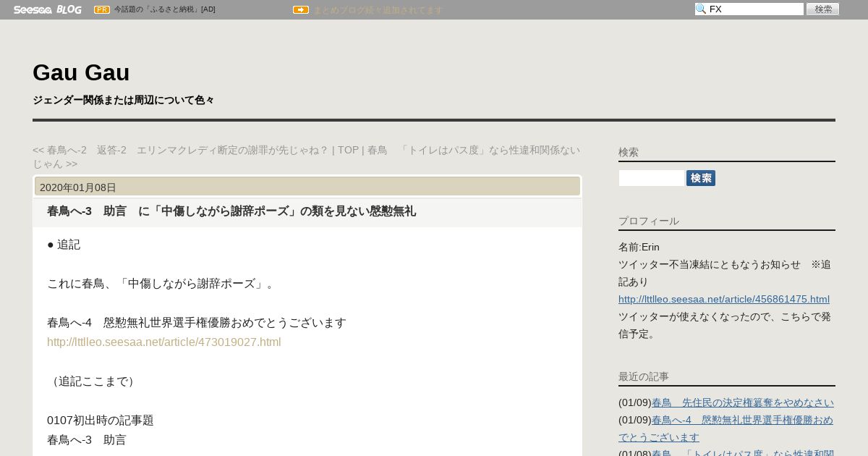Select the sidebar heading 最近の記事
Screen dimensions: 868x456
pyautogui.click(x=644, y=376)
